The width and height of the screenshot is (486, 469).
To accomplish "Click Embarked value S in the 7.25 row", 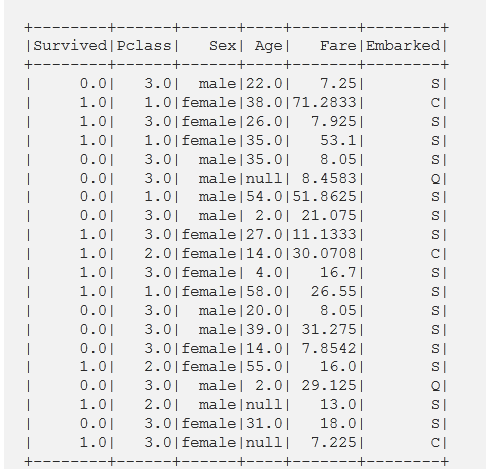I will [x=435, y=83].
